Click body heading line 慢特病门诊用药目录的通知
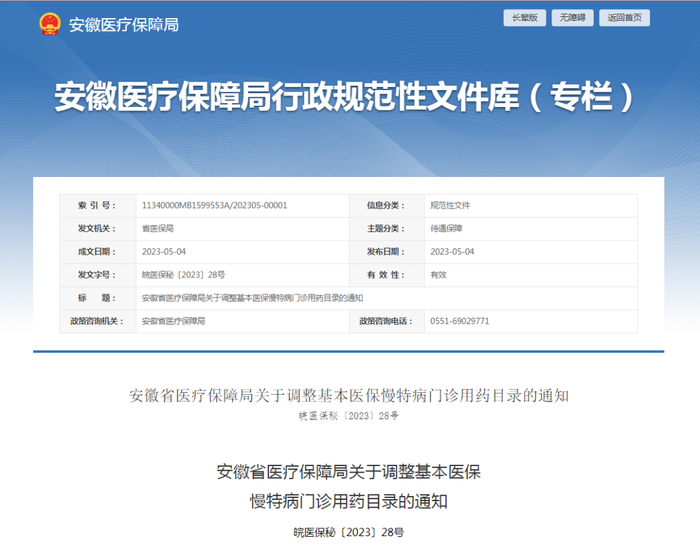 [x=349, y=502]
